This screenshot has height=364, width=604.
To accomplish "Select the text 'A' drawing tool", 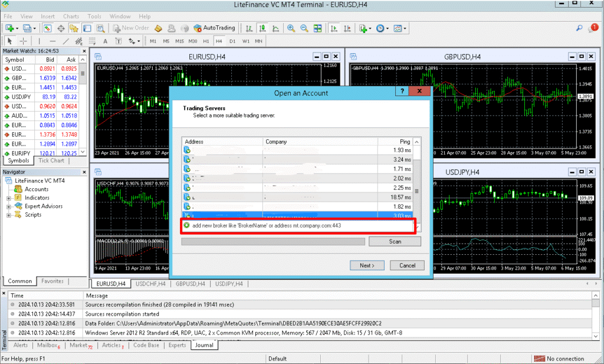I will (x=105, y=41).
